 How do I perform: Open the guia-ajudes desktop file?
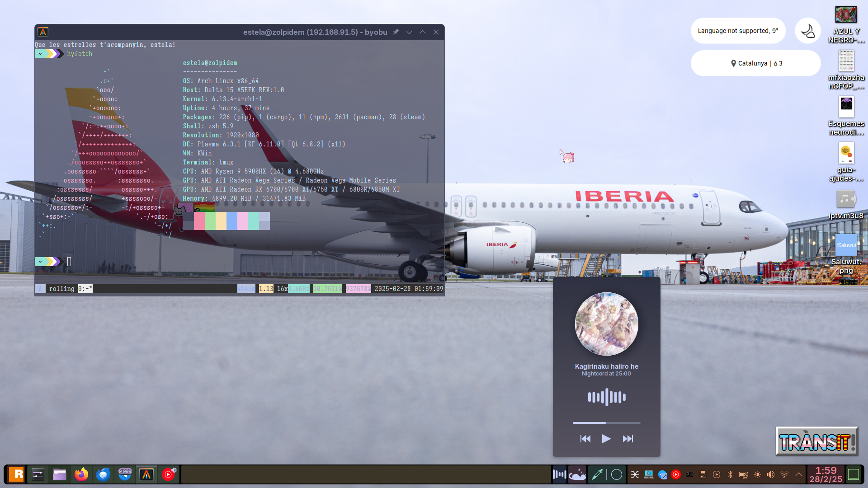point(846,162)
